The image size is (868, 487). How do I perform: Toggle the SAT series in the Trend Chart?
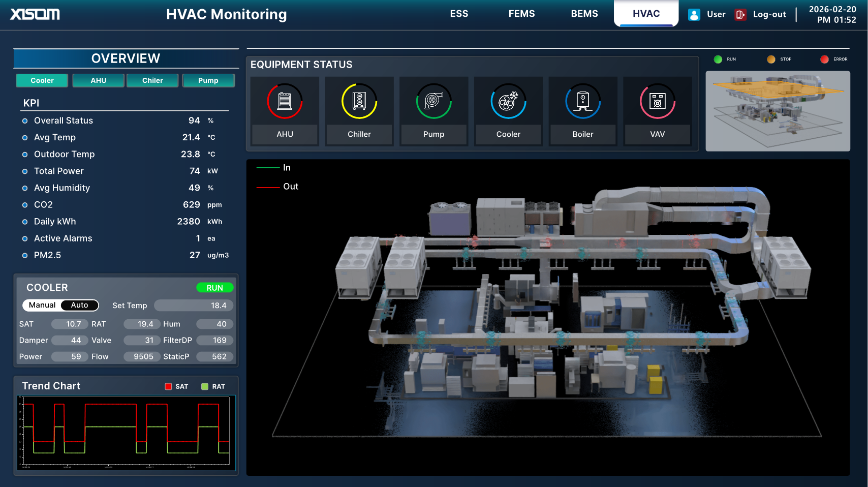(x=169, y=386)
